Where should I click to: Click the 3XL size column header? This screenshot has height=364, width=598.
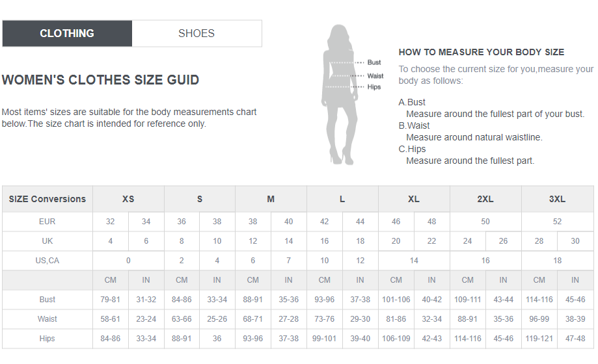[x=557, y=199]
